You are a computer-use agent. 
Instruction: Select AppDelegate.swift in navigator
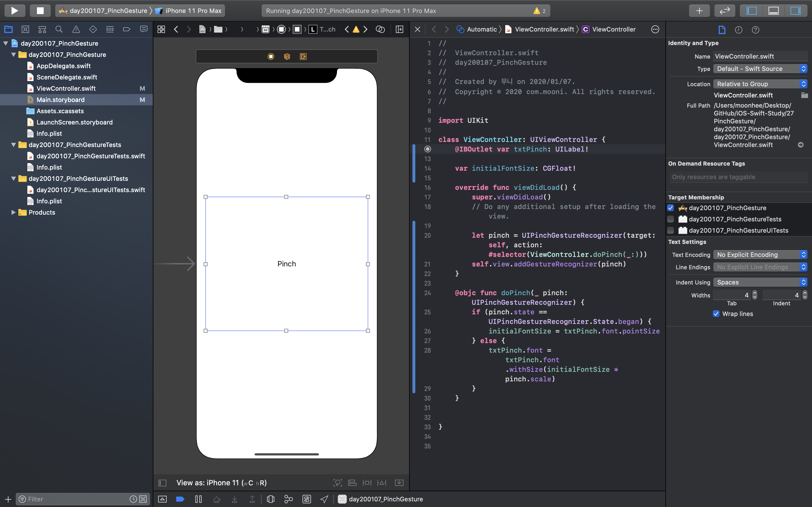(x=63, y=66)
